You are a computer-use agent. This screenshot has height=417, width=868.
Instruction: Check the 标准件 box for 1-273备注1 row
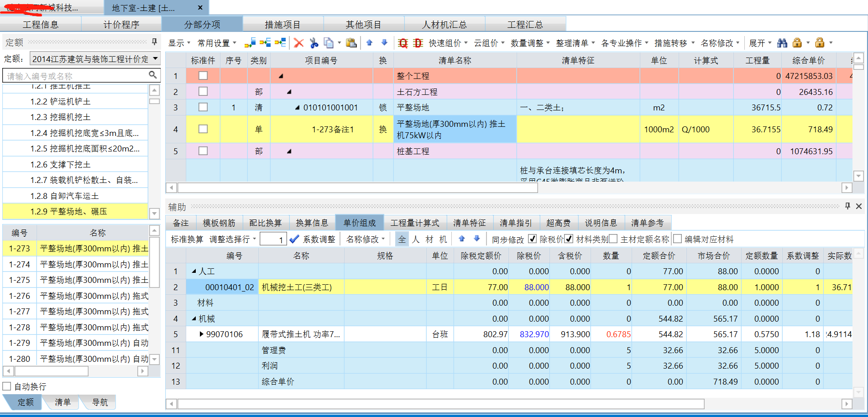(x=203, y=129)
